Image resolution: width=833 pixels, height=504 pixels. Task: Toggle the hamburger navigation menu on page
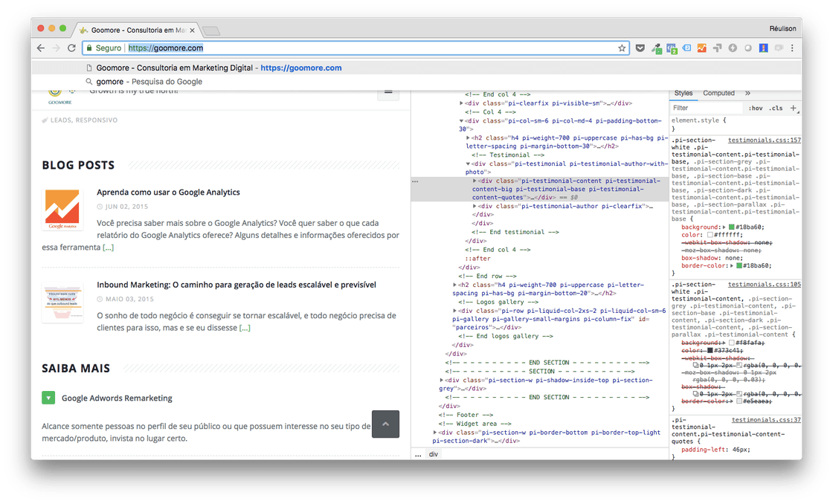[x=387, y=92]
